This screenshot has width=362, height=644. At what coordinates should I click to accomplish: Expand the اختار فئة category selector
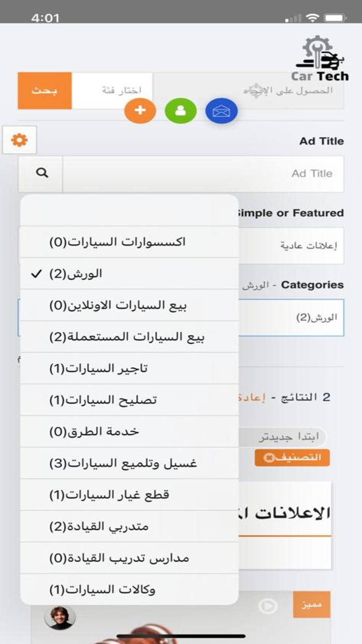pyautogui.click(x=113, y=91)
